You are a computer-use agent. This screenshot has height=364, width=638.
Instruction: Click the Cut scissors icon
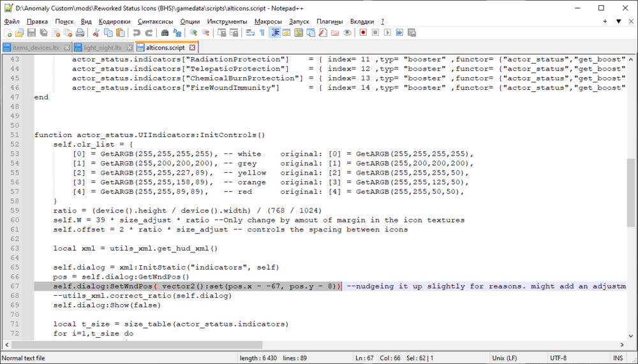click(x=96, y=33)
